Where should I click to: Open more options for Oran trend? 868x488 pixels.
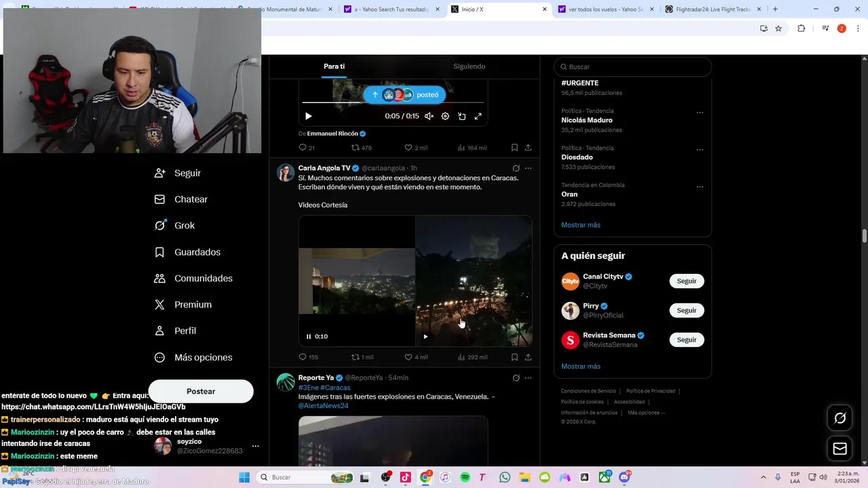click(x=700, y=186)
